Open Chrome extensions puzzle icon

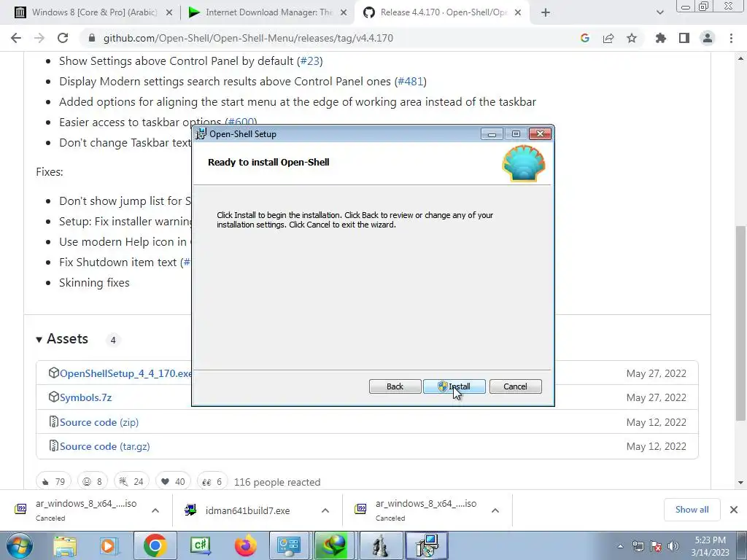pyautogui.click(x=660, y=38)
